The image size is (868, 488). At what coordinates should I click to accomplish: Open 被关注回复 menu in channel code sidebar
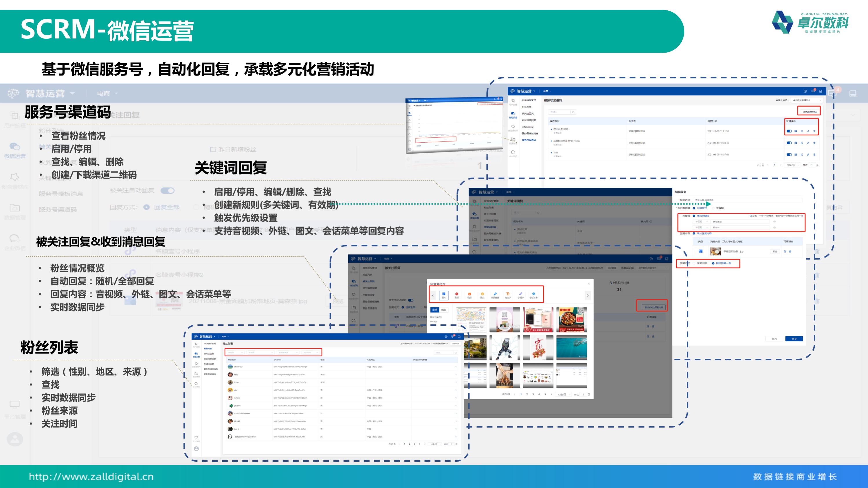pos(528,113)
